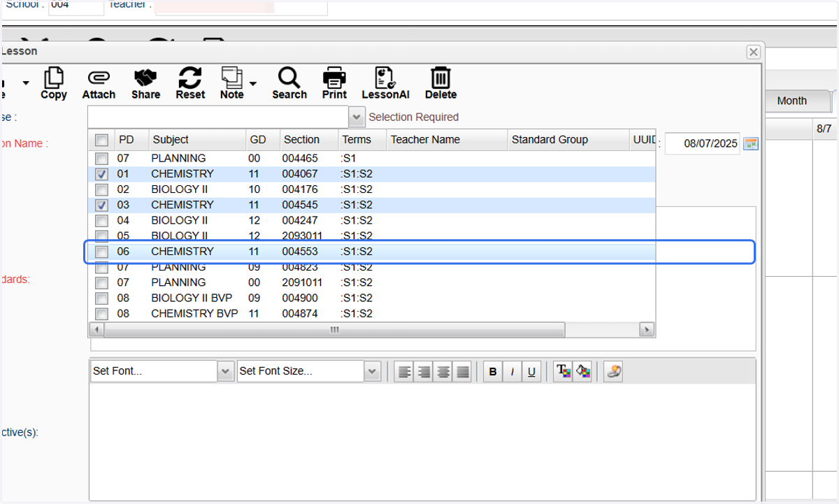Sort by the Teacher Name column header
839x504 pixels.
pyautogui.click(x=447, y=140)
